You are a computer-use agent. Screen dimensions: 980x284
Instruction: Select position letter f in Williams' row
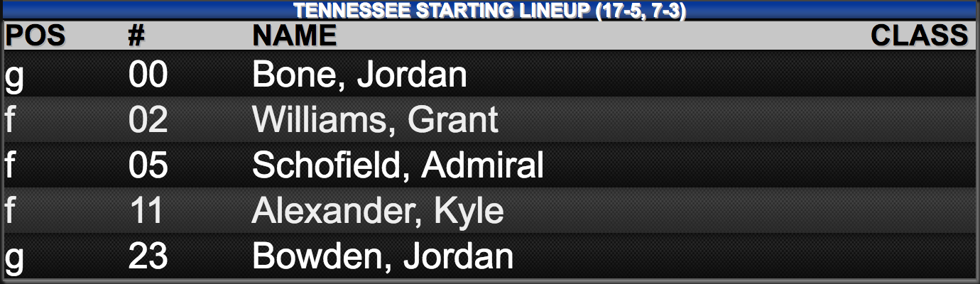click(x=10, y=120)
